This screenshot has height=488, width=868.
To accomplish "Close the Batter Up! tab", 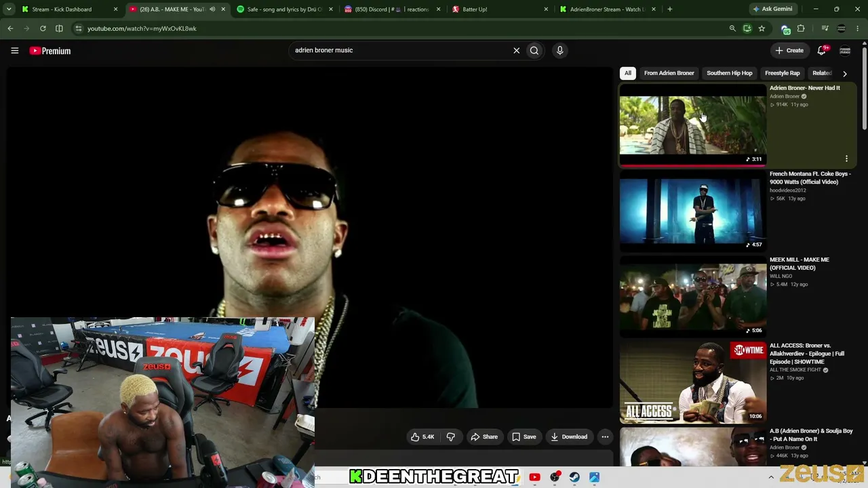I will [x=546, y=9].
